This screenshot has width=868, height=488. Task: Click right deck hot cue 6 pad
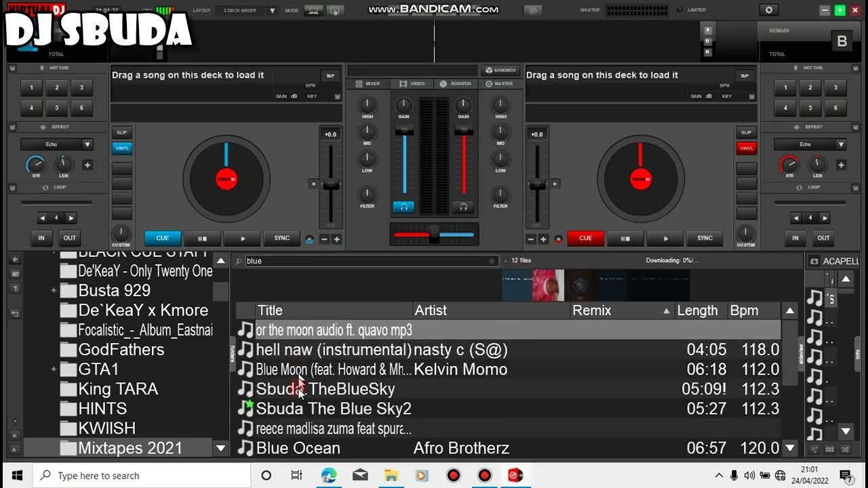pyautogui.click(x=835, y=108)
